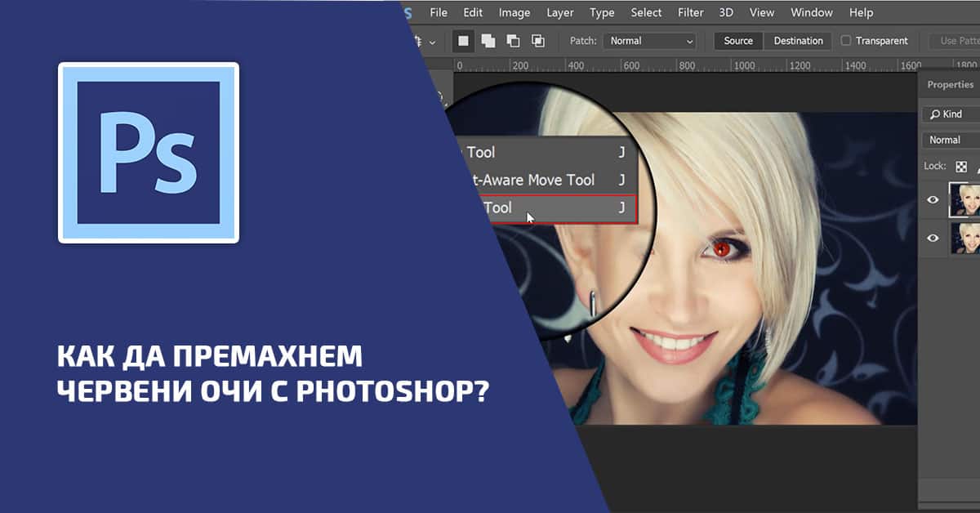Open the tool preset picker arrow
This screenshot has height=513, width=980.
432,42
